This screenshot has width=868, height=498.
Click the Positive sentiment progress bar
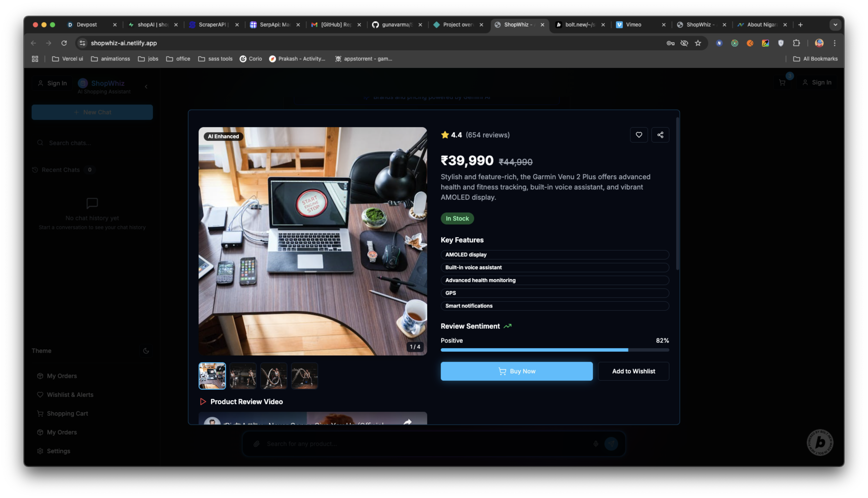point(554,350)
